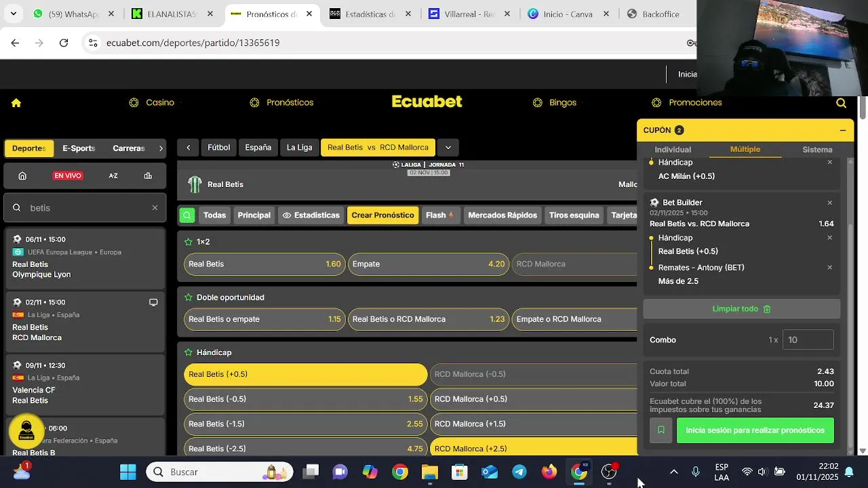This screenshot has height=488, width=868.
Task: Click the La Liga breadcrumb
Action: (x=299, y=148)
